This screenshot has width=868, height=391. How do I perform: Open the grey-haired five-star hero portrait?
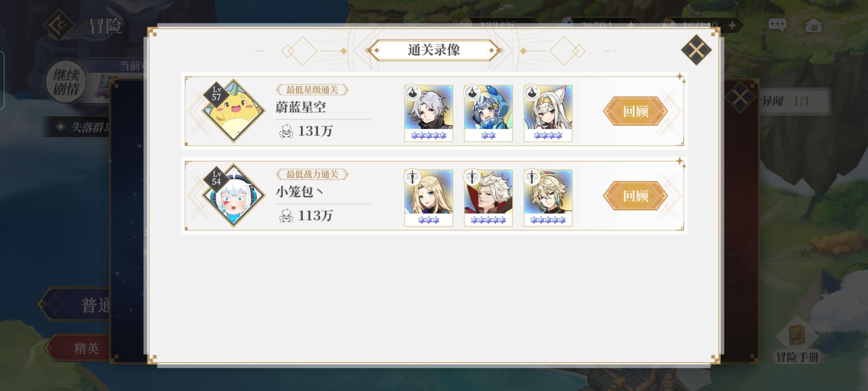(429, 113)
